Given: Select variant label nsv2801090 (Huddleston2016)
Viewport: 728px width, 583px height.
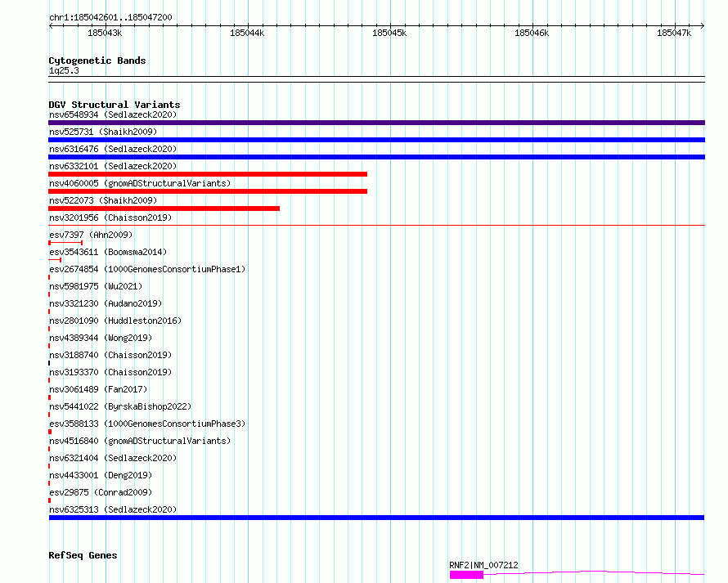Looking at the screenshot, I should [x=115, y=321].
